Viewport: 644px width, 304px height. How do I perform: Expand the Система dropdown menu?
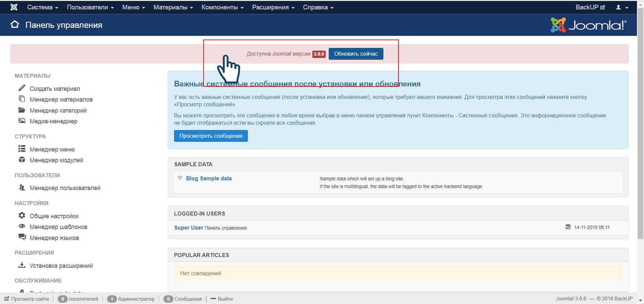click(x=43, y=7)
